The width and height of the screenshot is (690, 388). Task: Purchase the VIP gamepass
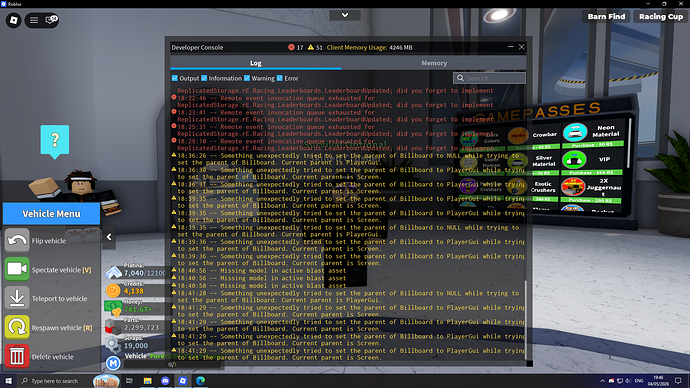[592, 172]
